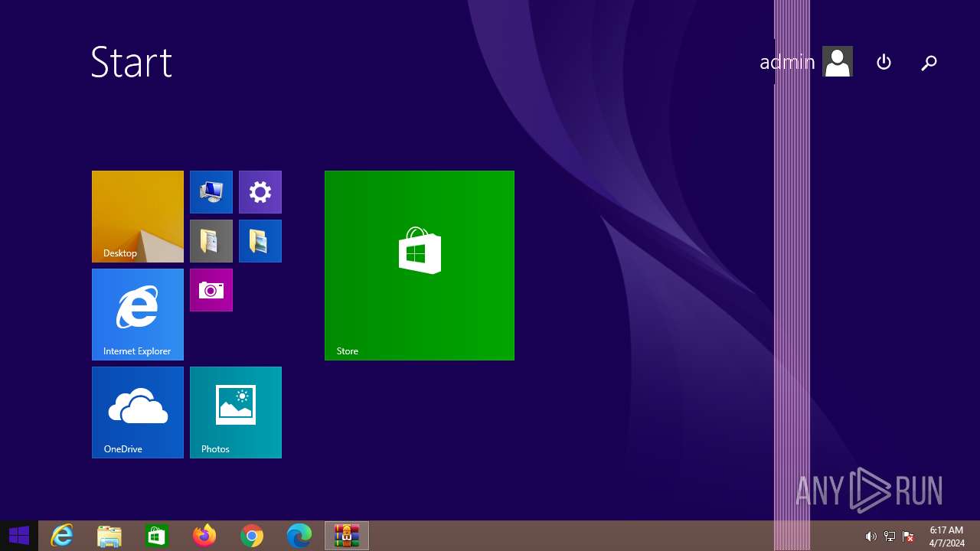Click the Action Center flag icon
Screen dimensions: 980x551
[x=909, y=536]
